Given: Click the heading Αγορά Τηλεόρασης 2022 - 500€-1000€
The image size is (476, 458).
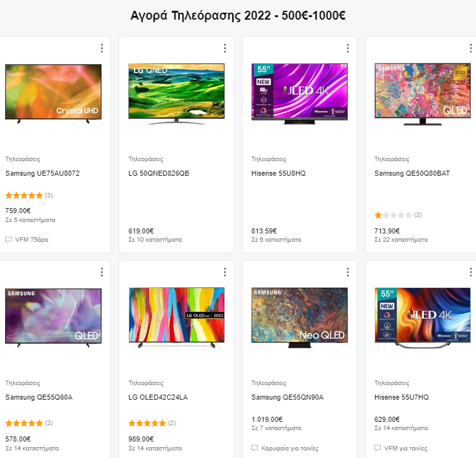Looking at the screenshot, I should coord(238,15).
